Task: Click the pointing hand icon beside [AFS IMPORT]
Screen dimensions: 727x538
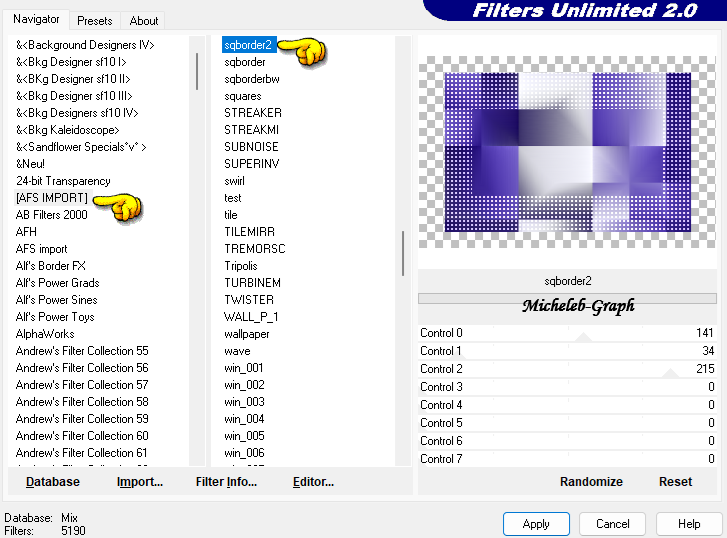Action: tap(122, 205)
